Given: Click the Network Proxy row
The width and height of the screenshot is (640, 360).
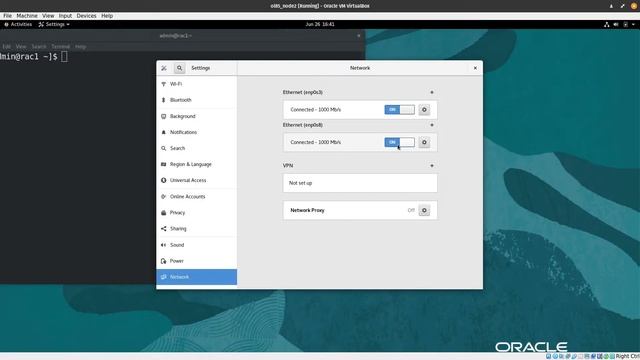Looking at the screenshot, I should [360, 211].
